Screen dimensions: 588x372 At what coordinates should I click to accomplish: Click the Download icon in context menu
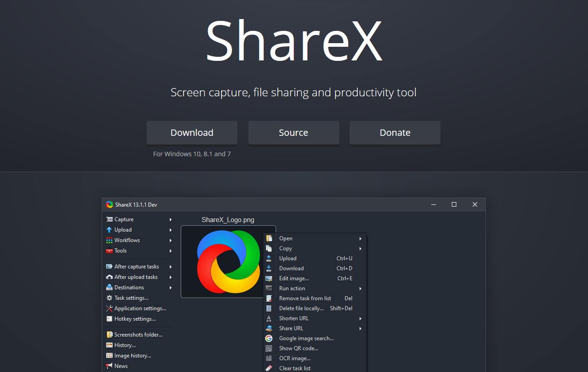(x=269, y=268)
